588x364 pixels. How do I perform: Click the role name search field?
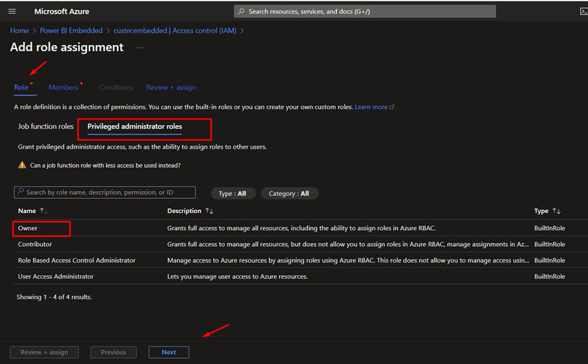[105, 192]
